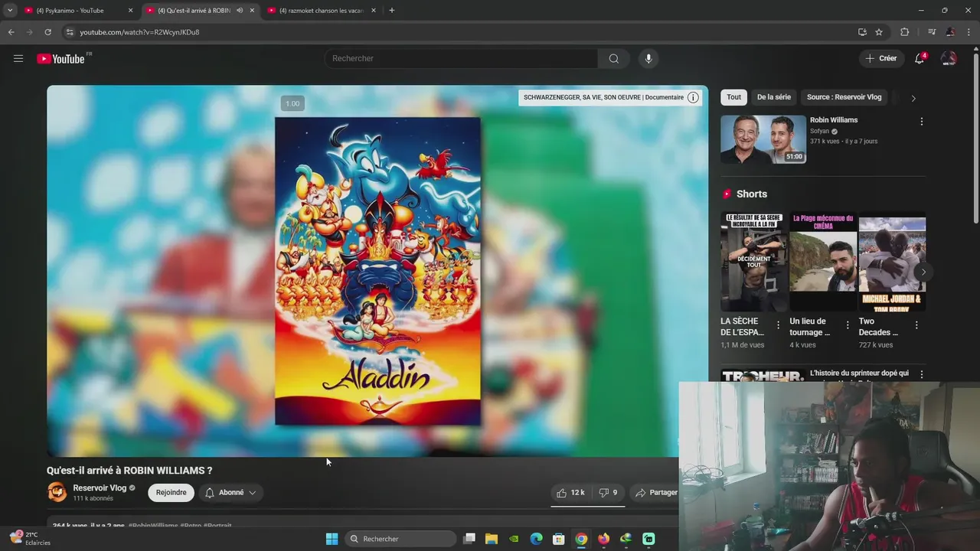Reload the page
Image resolution: width=980 pixels, height=551 pixels.
coord(47,32)
